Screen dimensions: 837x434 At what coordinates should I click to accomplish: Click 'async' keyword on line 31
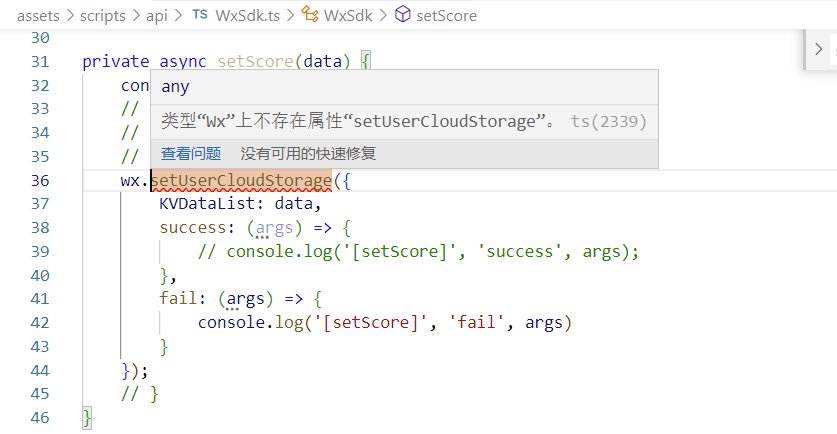pos(183,62)
